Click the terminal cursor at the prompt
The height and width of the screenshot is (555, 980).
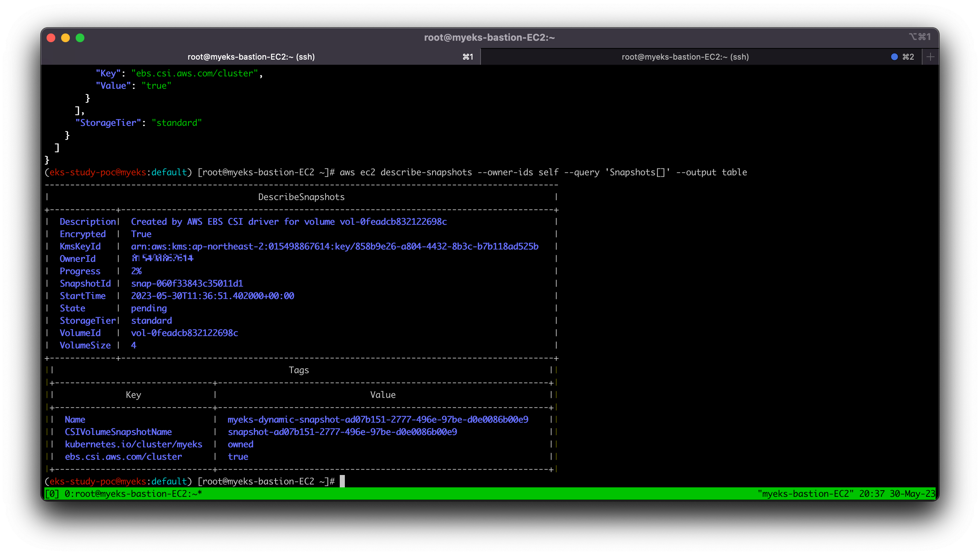(x=342, y=481)
